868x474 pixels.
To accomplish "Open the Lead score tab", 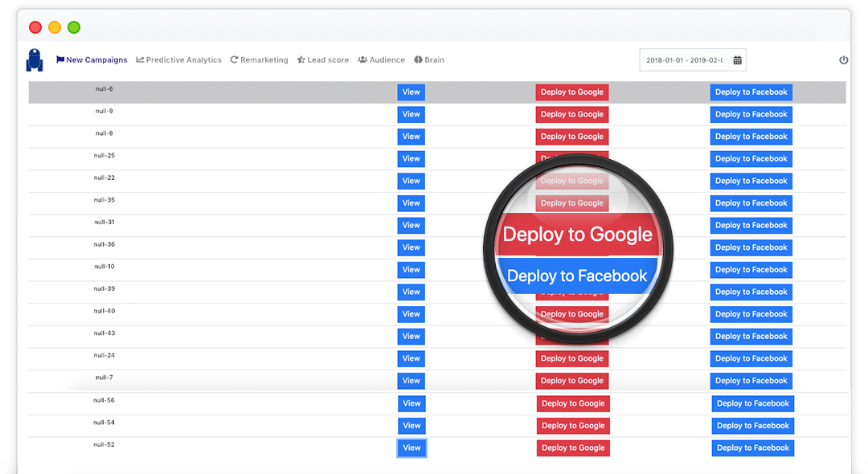I will [x=323, y=59].
